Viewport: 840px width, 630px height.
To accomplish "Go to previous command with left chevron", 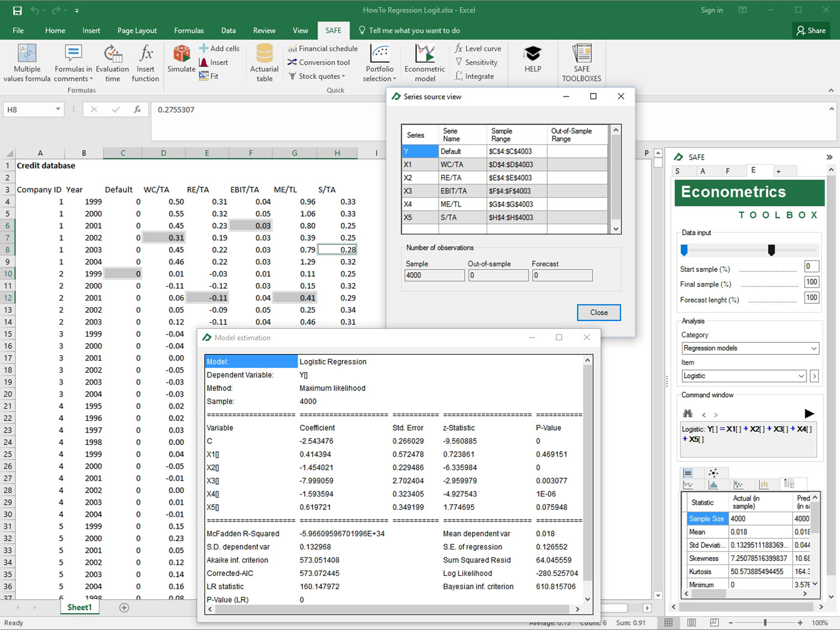I will click(704, 415).
